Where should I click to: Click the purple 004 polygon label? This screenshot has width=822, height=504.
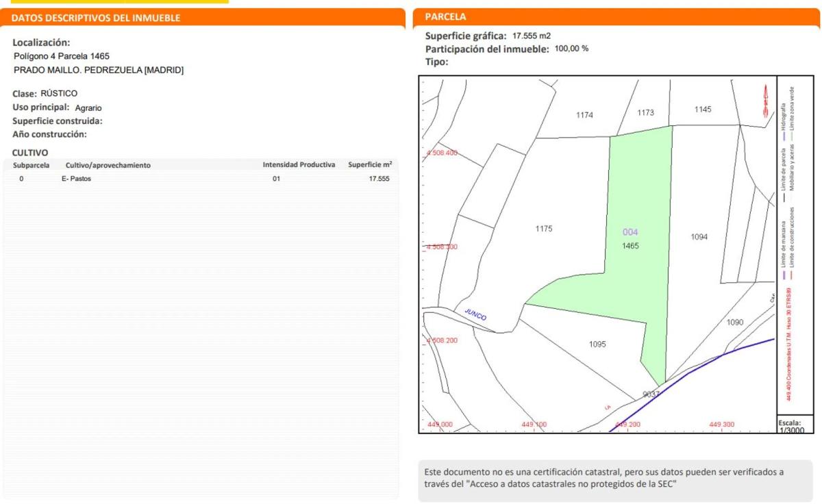click(x=630, y=232)
